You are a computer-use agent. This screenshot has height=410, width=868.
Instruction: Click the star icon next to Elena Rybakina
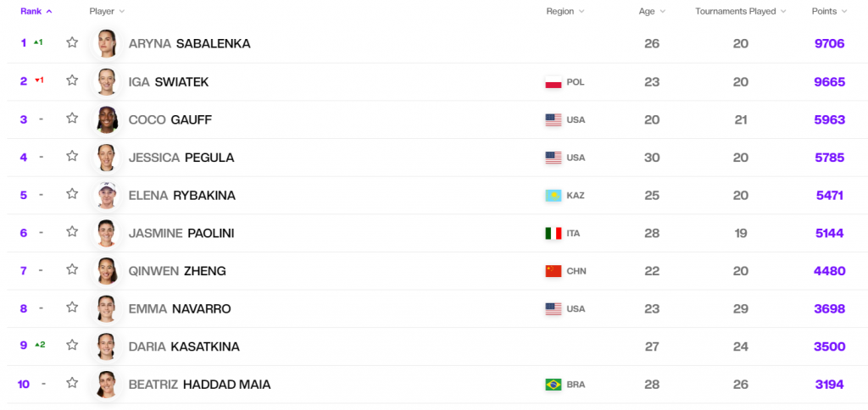pyautogui.click(x=72, y=195)
